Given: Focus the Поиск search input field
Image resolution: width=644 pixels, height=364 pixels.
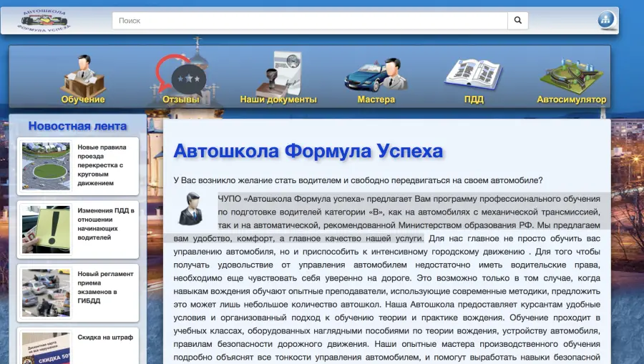Looking at the screenshot, I should click(310, 21).
